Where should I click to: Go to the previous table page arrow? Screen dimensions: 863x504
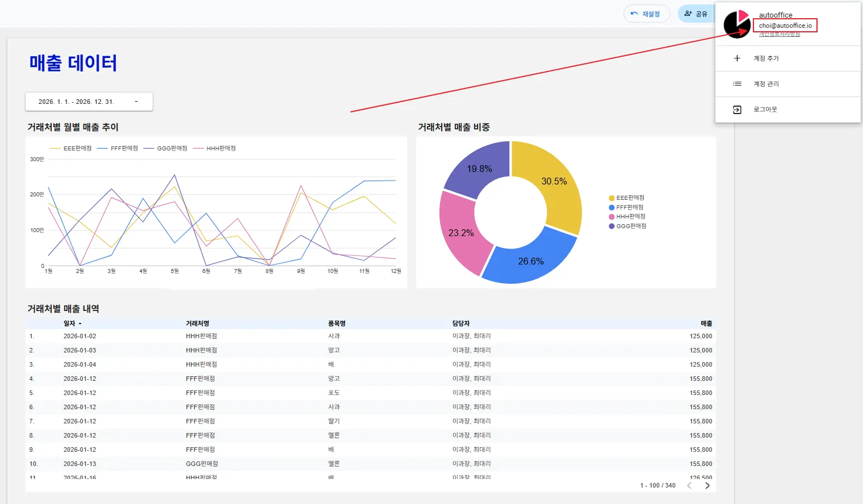pos(689,485)
